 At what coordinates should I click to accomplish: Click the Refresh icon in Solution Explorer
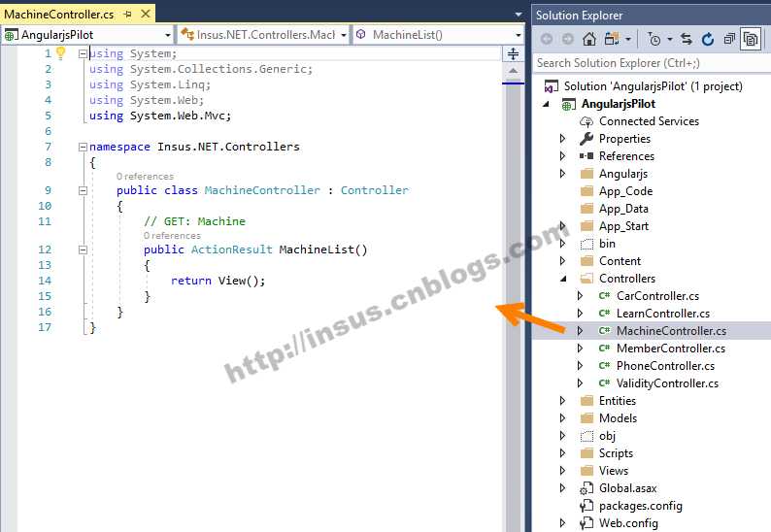click(708, 39)
